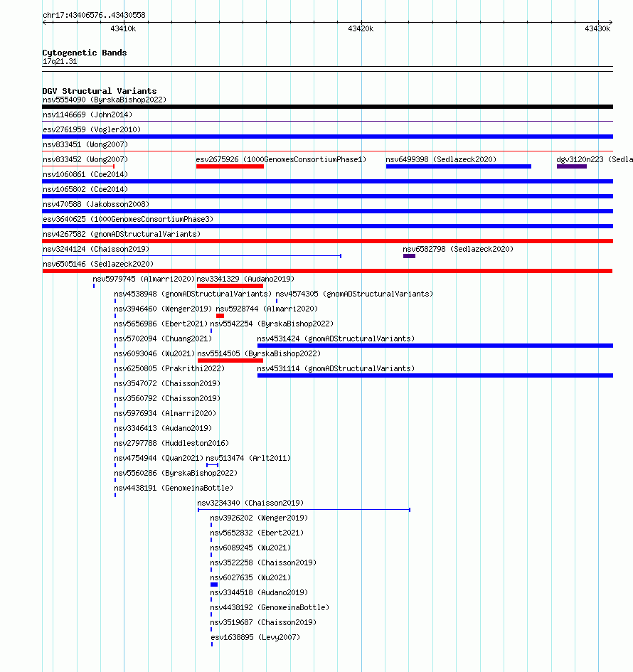Click nsv4574305 (gnomADStructuralVariants) label

[354, 294]
